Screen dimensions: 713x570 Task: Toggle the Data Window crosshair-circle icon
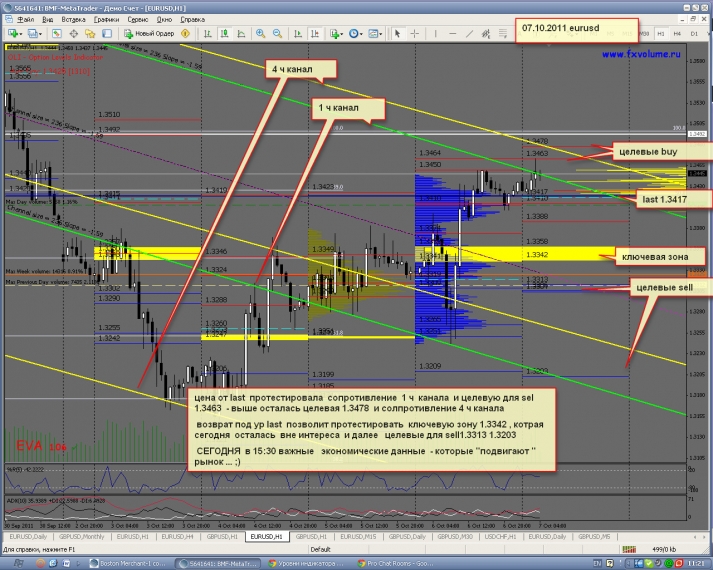click(73, 34)
